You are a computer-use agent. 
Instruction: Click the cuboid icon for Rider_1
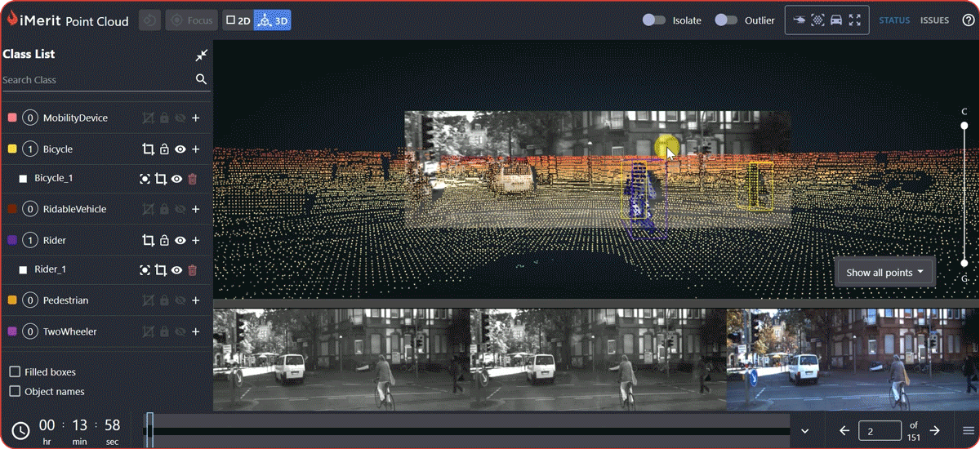click(161, 270)
